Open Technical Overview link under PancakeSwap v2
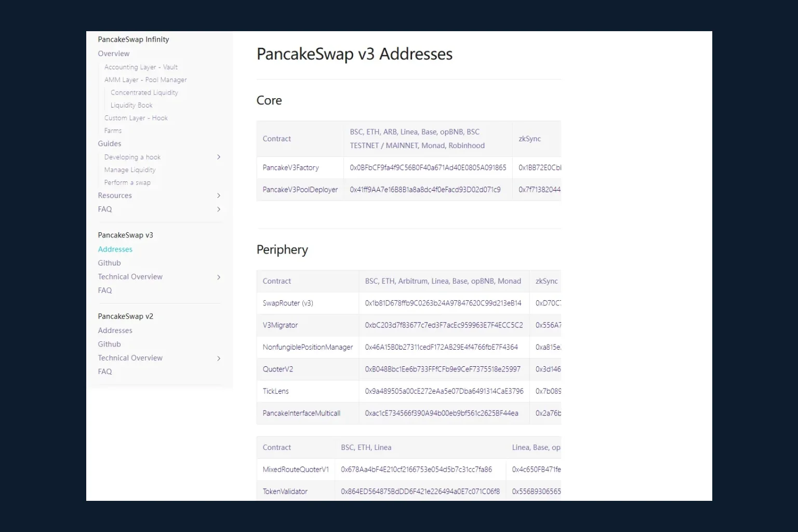 (x=130, y=358)
